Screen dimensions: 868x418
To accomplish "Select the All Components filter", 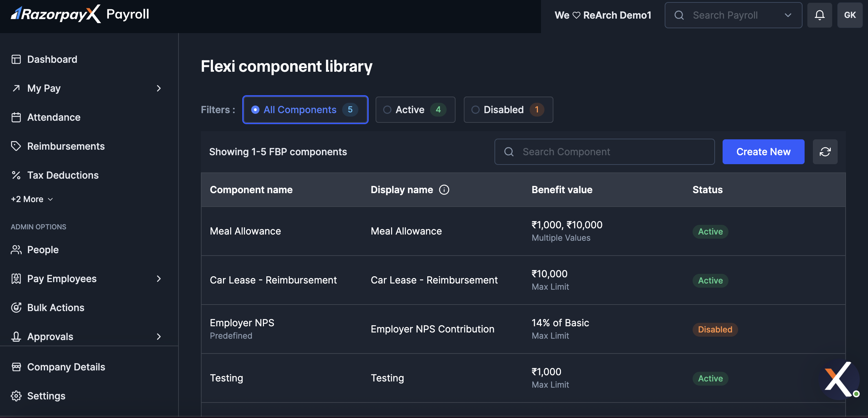I will (305, 110).
